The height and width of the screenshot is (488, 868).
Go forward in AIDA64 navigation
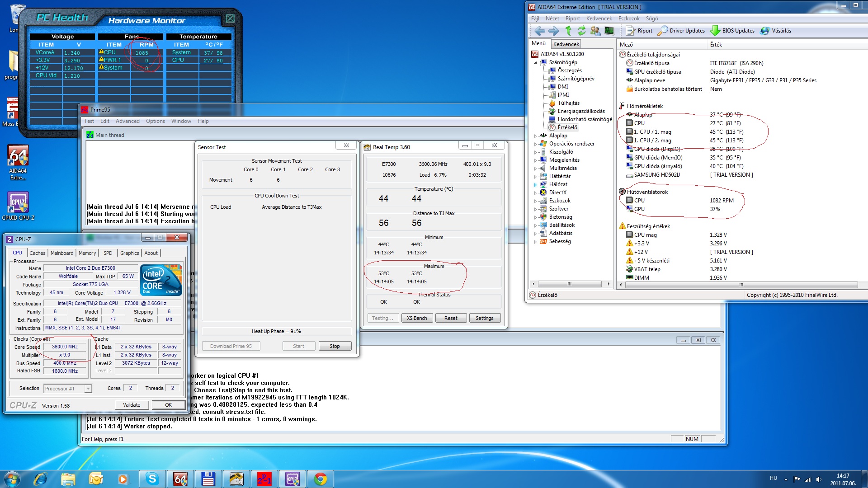553,31
